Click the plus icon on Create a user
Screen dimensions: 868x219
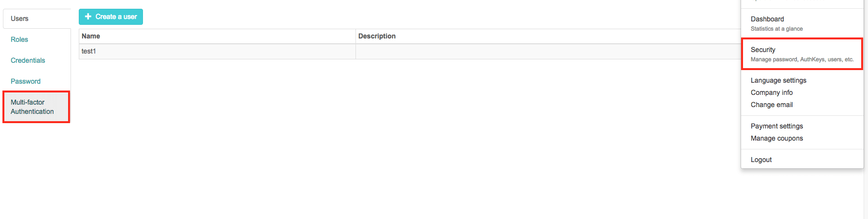[88, 17]
